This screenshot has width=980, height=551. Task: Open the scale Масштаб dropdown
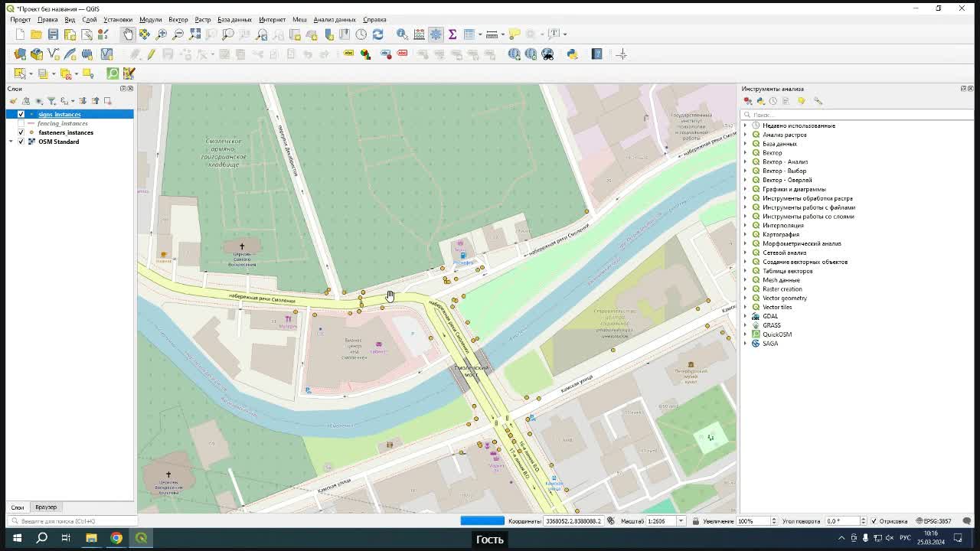coord(681,521)
